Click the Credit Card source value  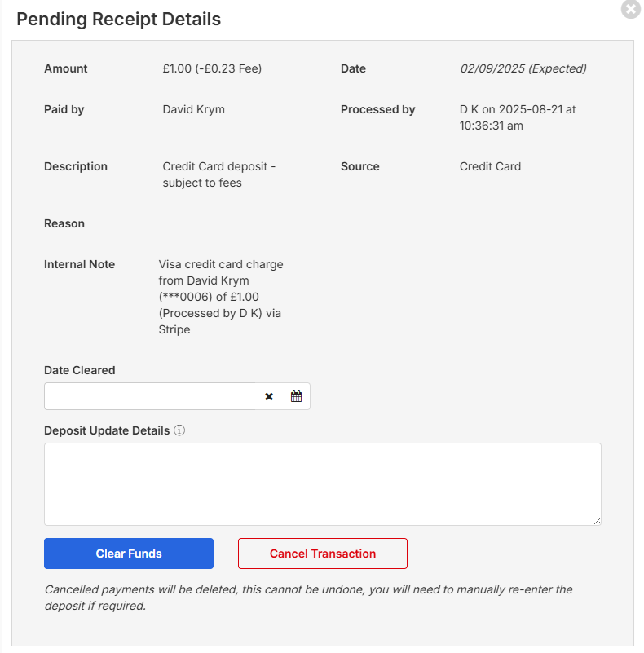click(x=490, y=166)
